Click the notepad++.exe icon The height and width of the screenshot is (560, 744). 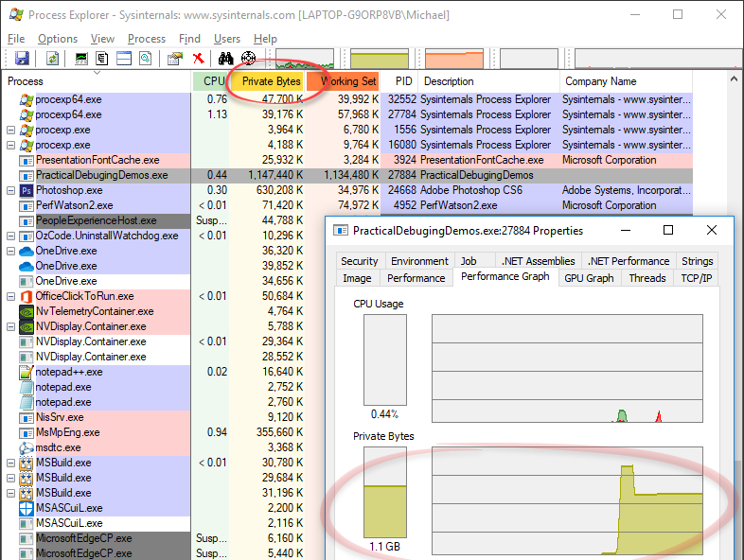click(27, 372)
